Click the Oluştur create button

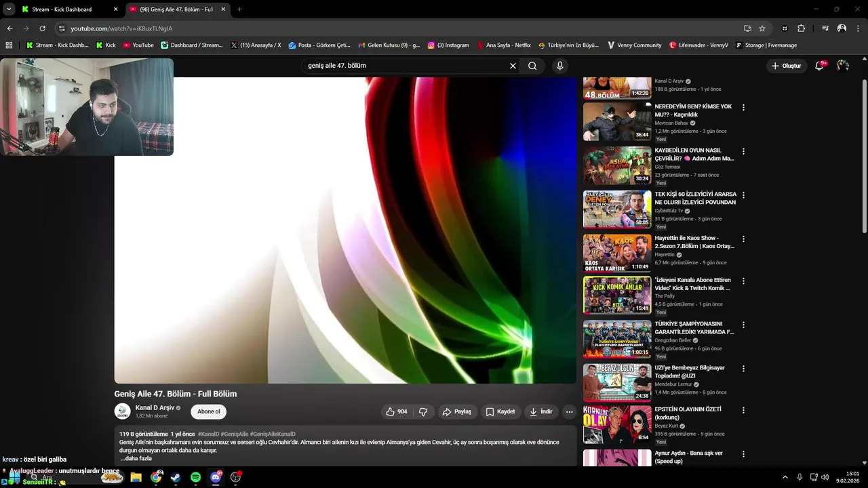[786, 66]
